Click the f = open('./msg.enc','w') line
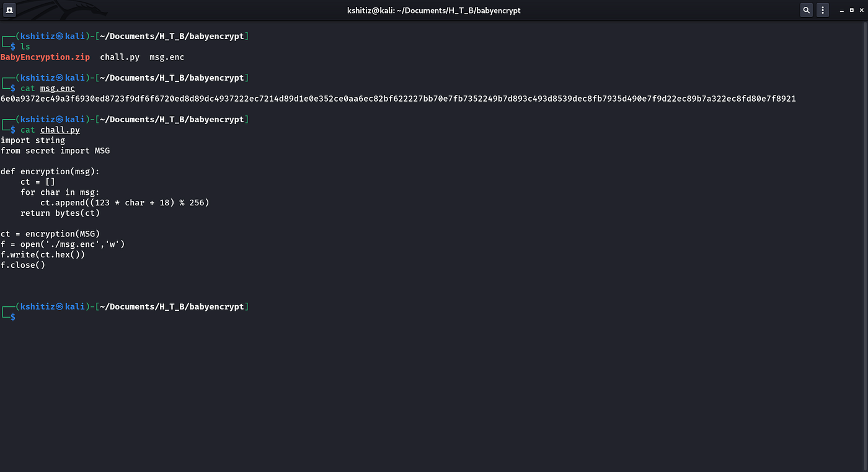Image resolution: width=868 pixels, height=472 pixels. click(63, 244)
